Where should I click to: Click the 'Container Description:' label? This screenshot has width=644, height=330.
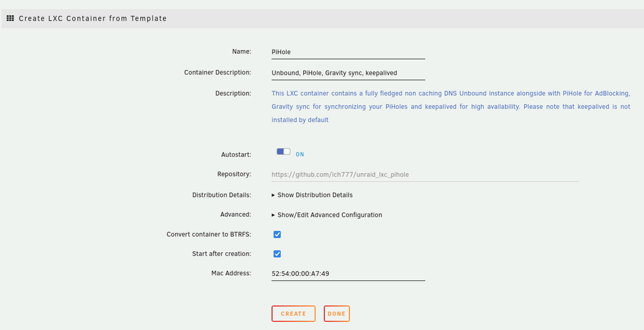(x=217, y=73)
